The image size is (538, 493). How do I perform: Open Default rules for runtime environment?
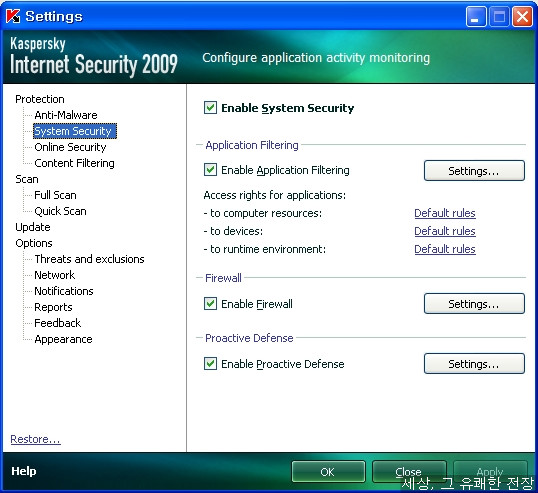tap(445, 249)
